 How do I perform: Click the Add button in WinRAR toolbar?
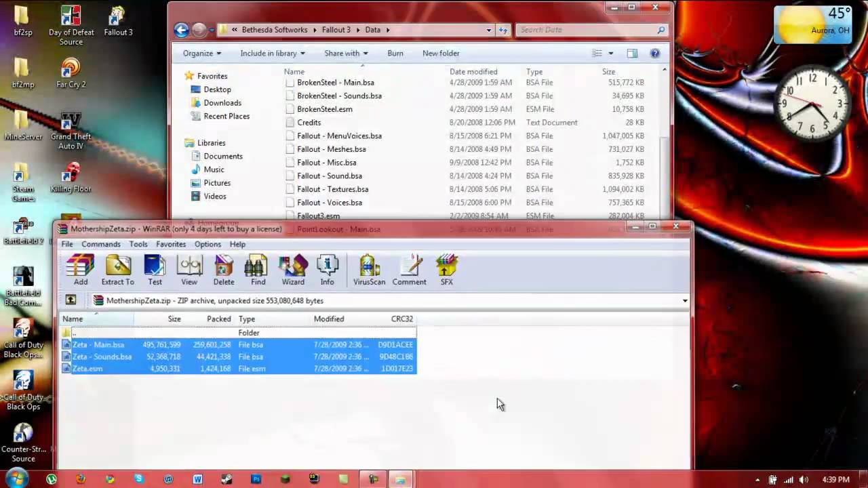[80, 270]
